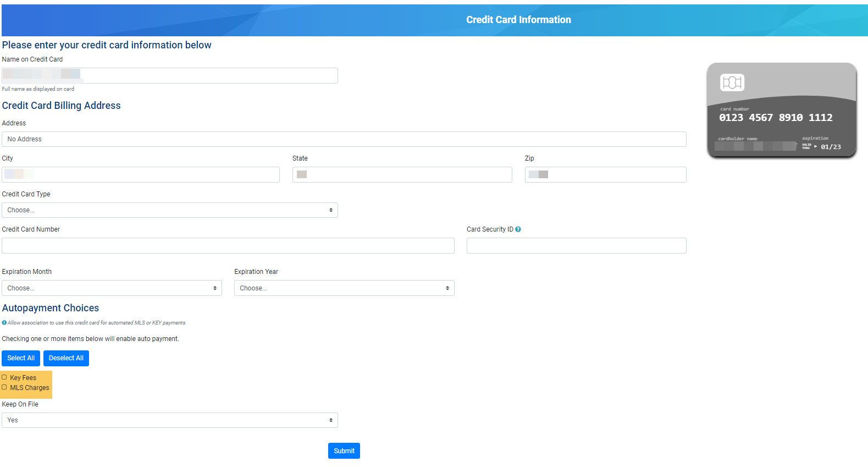
Task: Select the State input field
Action: click(402, 175)
